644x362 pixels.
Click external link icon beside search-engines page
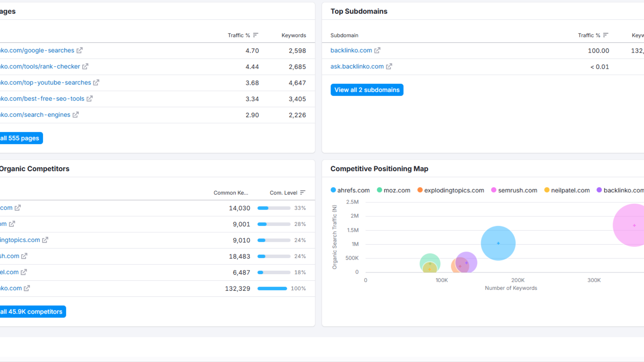(x=75, y=115)
